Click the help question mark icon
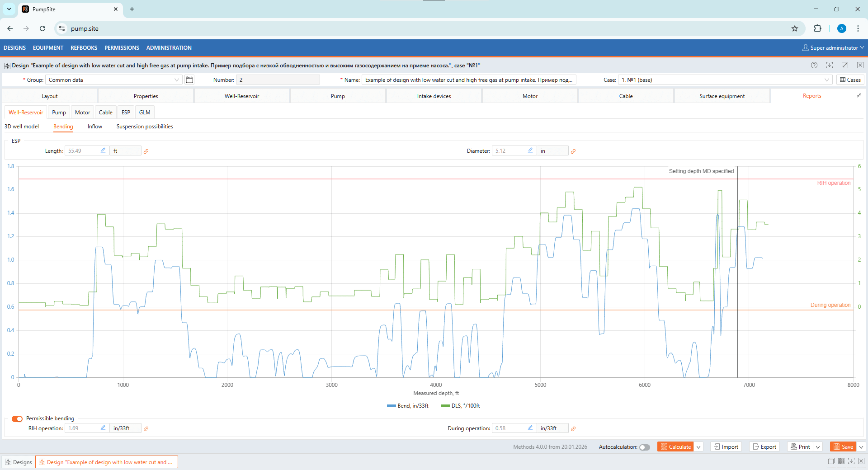The width and height of the screenshot is (868, 470). [814, 65]
